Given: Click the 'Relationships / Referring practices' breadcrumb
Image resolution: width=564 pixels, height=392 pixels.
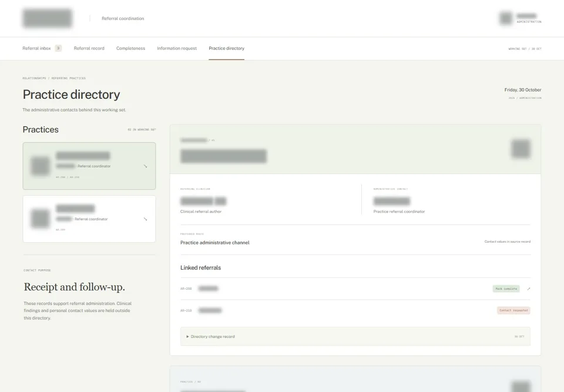Looking at the screenshot, I should [54, 78].
